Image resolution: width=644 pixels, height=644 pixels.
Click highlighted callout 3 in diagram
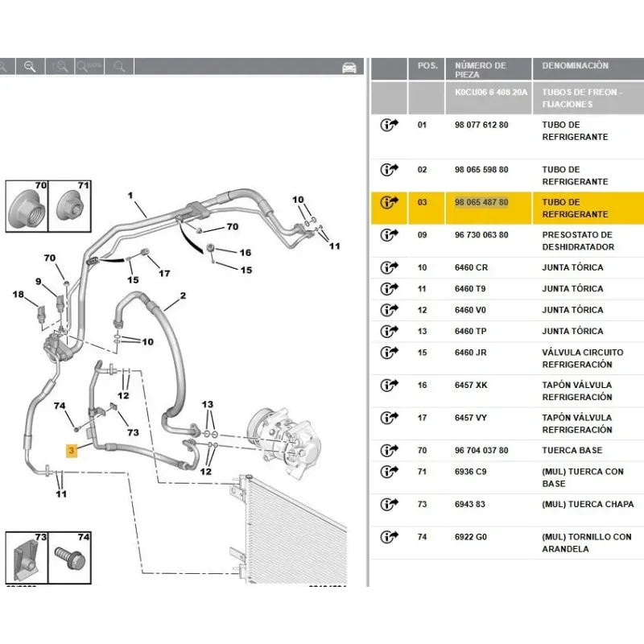pos(72,452)
